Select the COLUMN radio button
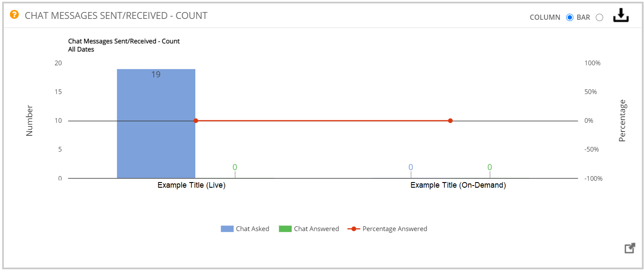The image size is (644, 271). [x=570, y=18]
